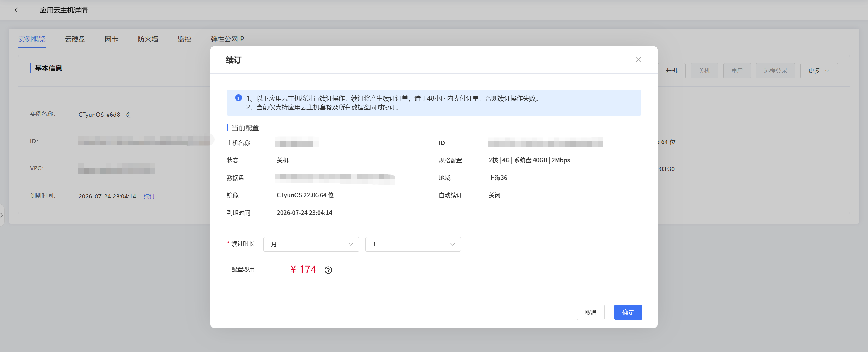Image resolution: width=868 pixels, height=352 pixels.
Task: Click the 开机 power-on button
Action: tap(671, 71)
